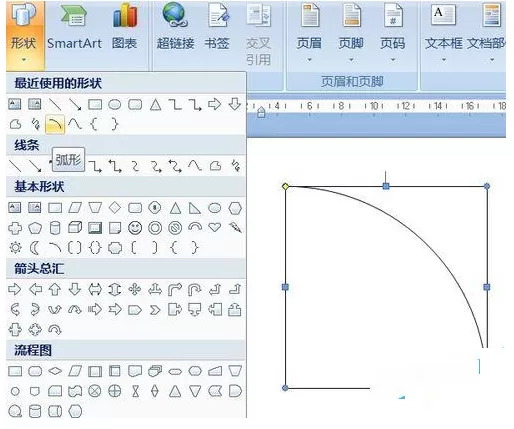514x429 pixels.
Task: Insert the cube shape in 基本形状
Action: click(75, 228)
